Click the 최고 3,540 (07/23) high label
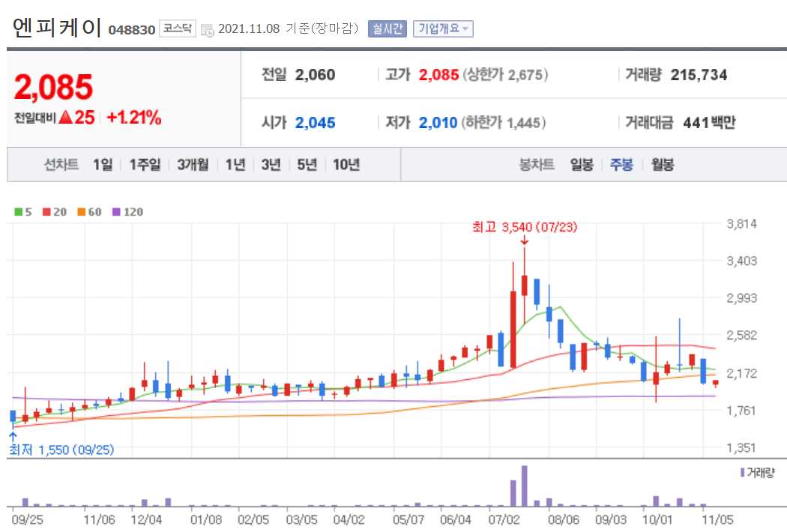 (x=525, y=227)
